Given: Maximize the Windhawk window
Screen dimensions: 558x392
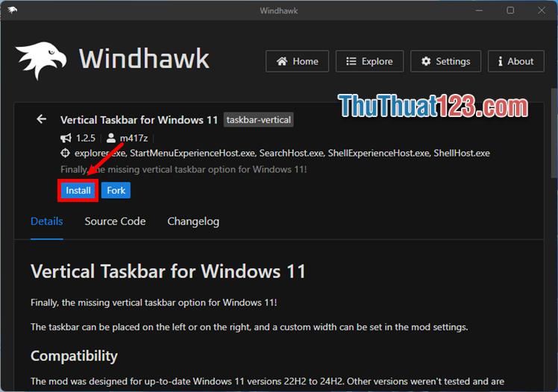Looking at the screenshot, I should point(510,10).
